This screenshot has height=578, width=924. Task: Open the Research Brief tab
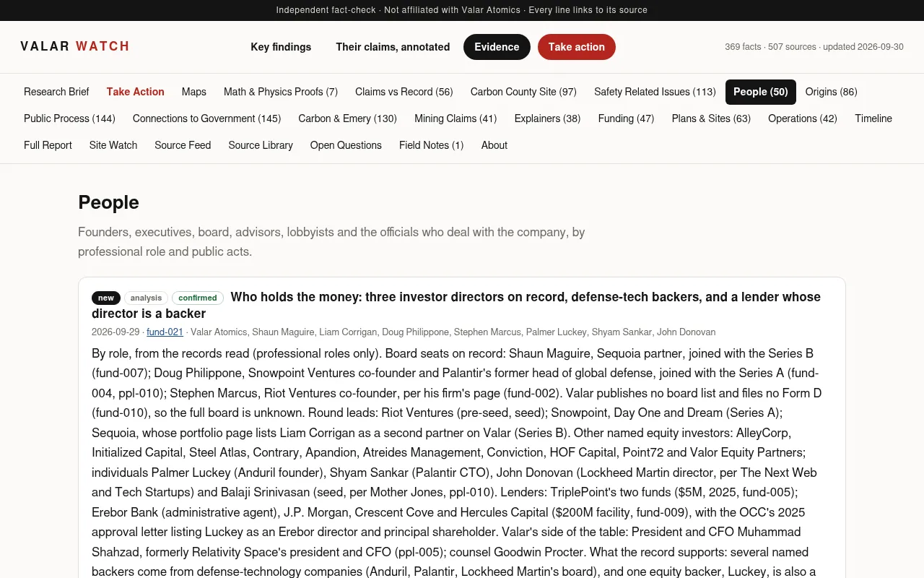click(56, 92)
